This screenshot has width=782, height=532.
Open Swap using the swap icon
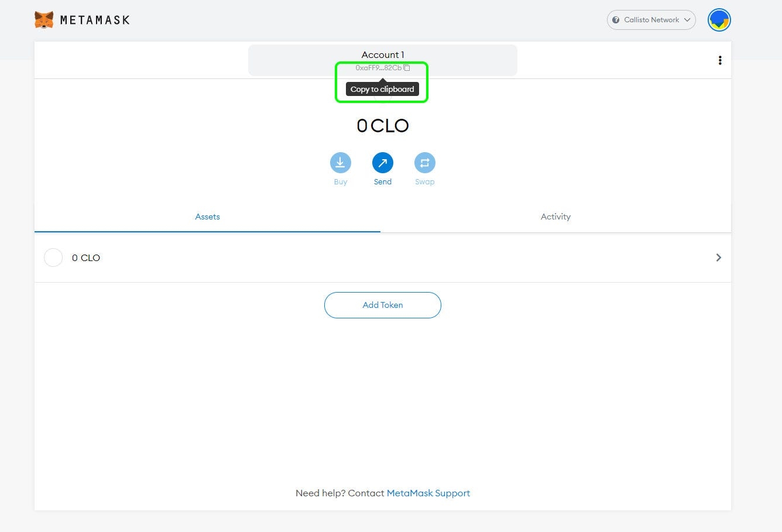point(424,163)
